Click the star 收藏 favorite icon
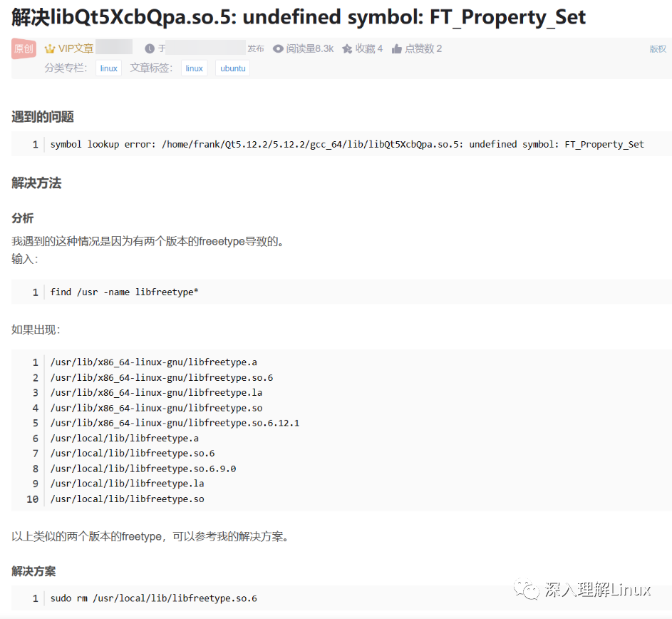The image size is (672, 619). [347, 49]
